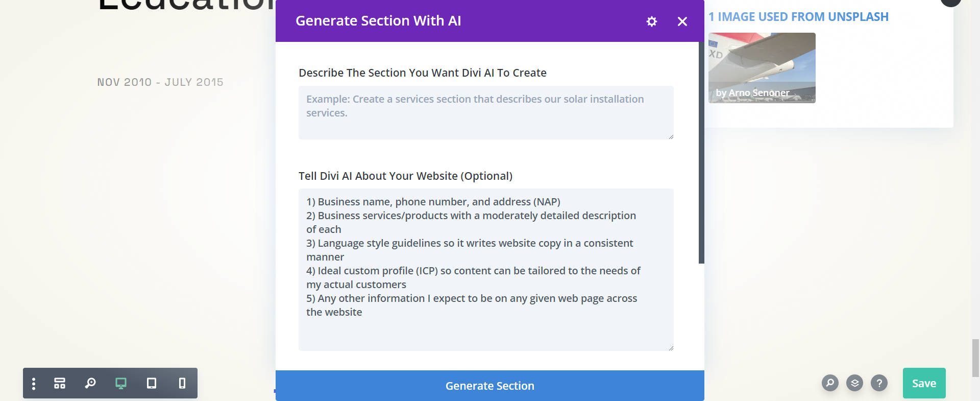Click the Generate Section button
The height and width of the screenshot is (401, 980).
tap(489, 386)
